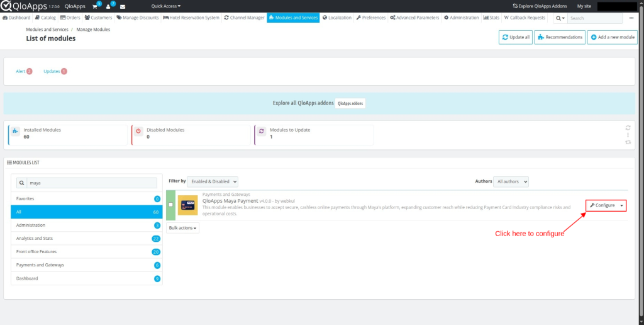Open the Hotel Reservation System menu
Screen dimensions: 644x325
pyautogui.click(x=191, y=18)
